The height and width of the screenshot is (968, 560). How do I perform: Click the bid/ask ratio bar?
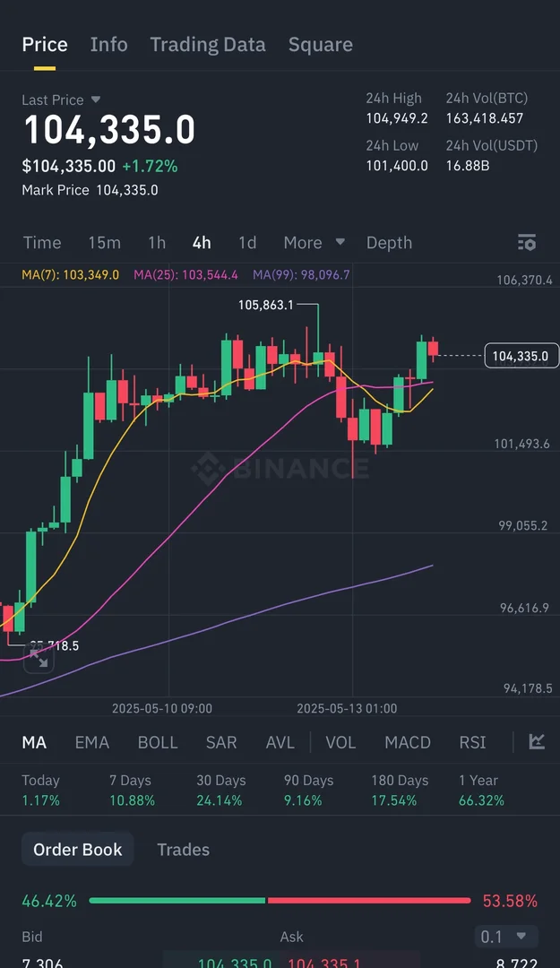tap(280, 900)
